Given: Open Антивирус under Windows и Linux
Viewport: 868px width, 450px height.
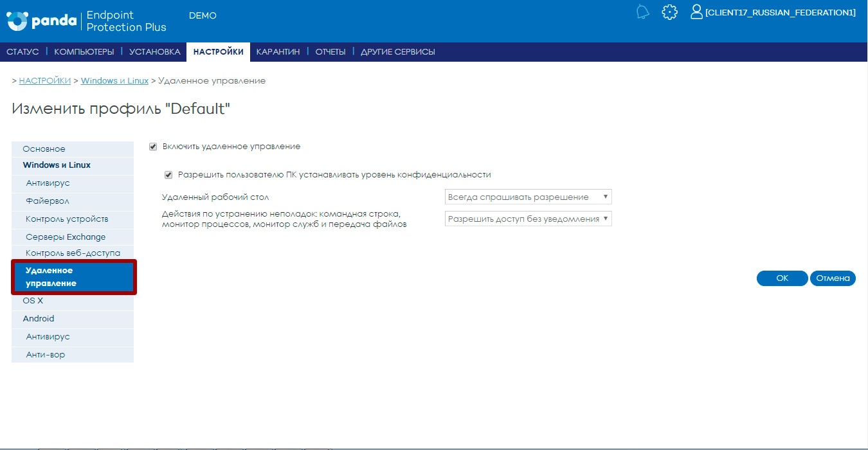Looking at the screenshot, I should [73, 183].
